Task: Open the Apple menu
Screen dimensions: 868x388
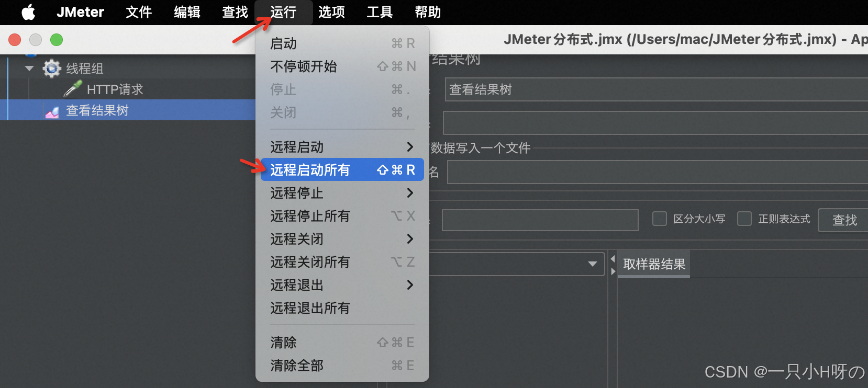Action: [x=28, y=12]
